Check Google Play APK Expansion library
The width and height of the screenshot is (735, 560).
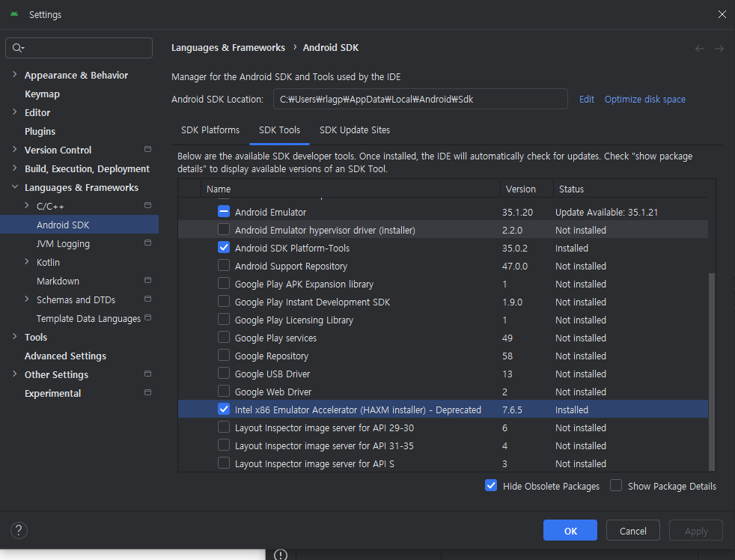tap(224, 283)
